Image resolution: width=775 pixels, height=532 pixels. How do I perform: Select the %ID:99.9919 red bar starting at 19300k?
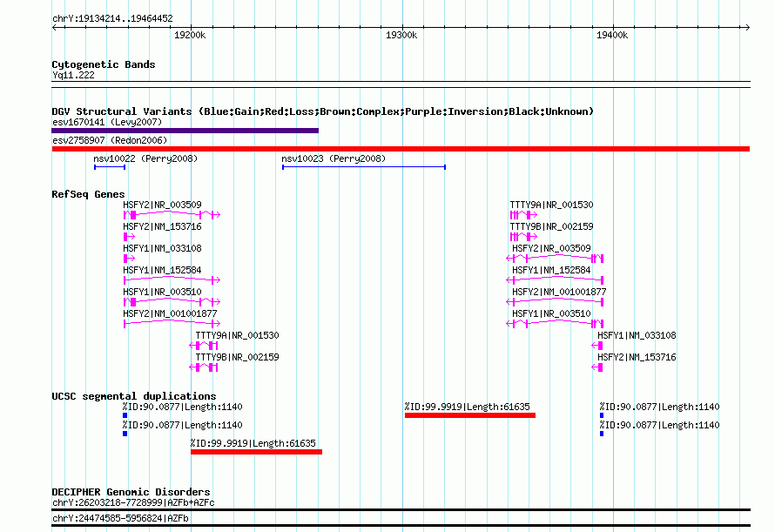pos(470,415)
